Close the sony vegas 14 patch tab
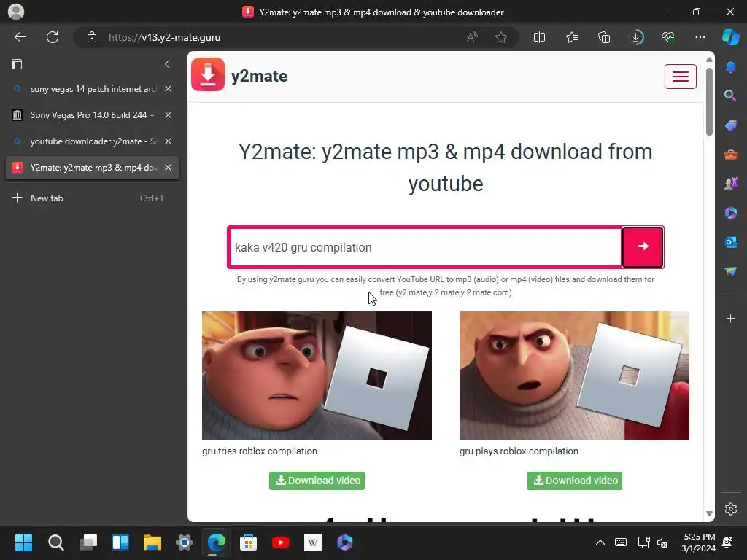 169,89
